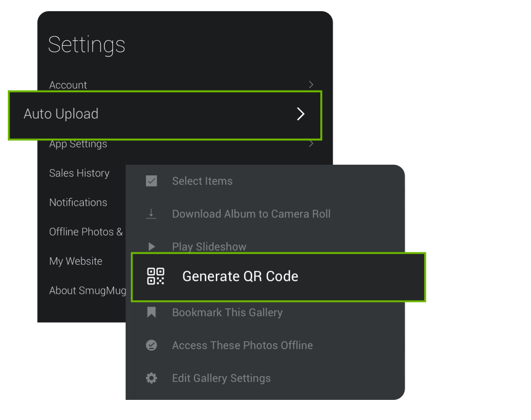Open Sales History

pos(79,173)
